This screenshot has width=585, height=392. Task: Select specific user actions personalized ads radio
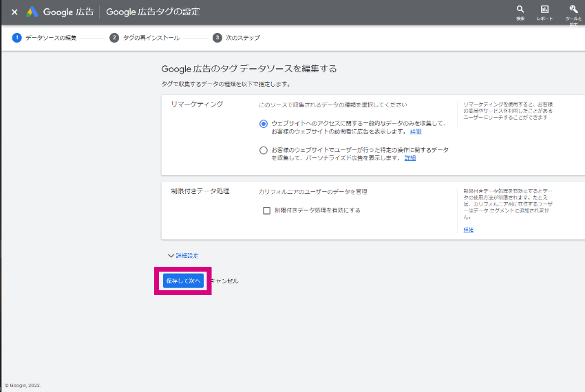[x=264, y=151]
